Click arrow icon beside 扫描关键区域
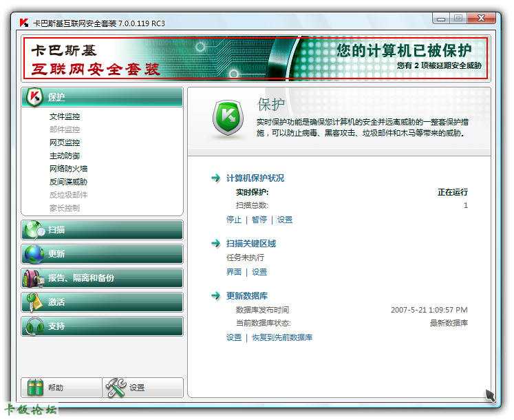 tap(215, 244)
